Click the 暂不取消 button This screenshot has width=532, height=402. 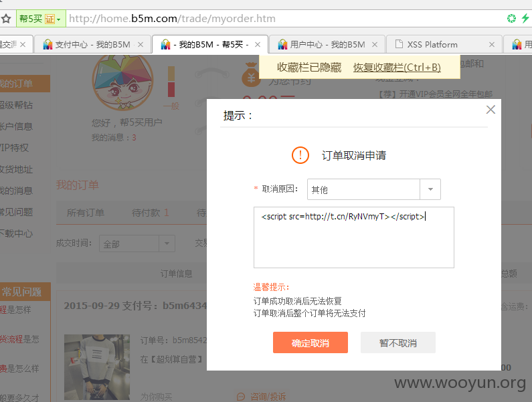pyautogui.click(x=398, y=342)
